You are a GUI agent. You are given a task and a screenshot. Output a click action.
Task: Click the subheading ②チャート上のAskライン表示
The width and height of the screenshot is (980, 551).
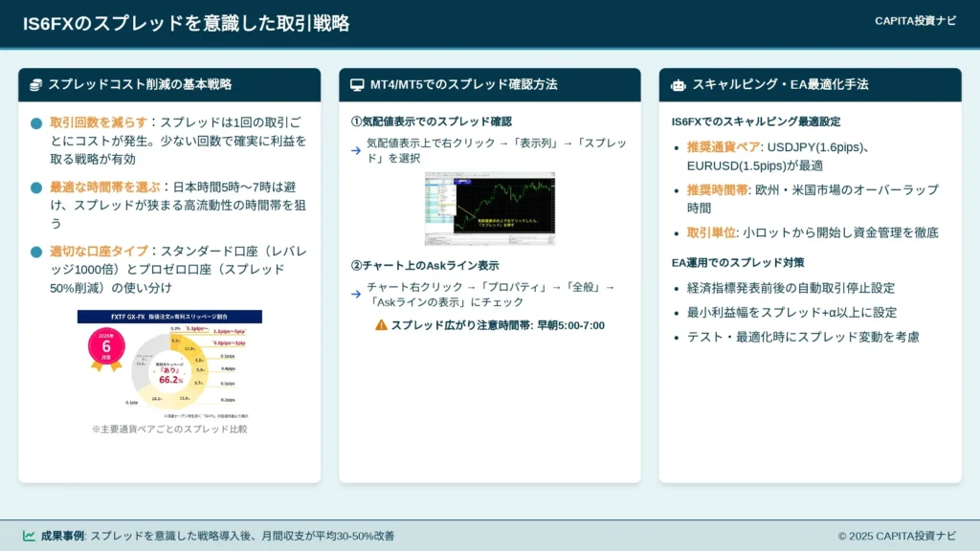[425, 266]
